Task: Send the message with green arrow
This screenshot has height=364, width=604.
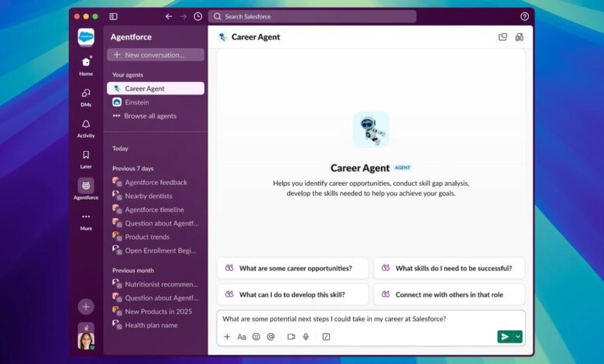Action: tap(505, 337)
